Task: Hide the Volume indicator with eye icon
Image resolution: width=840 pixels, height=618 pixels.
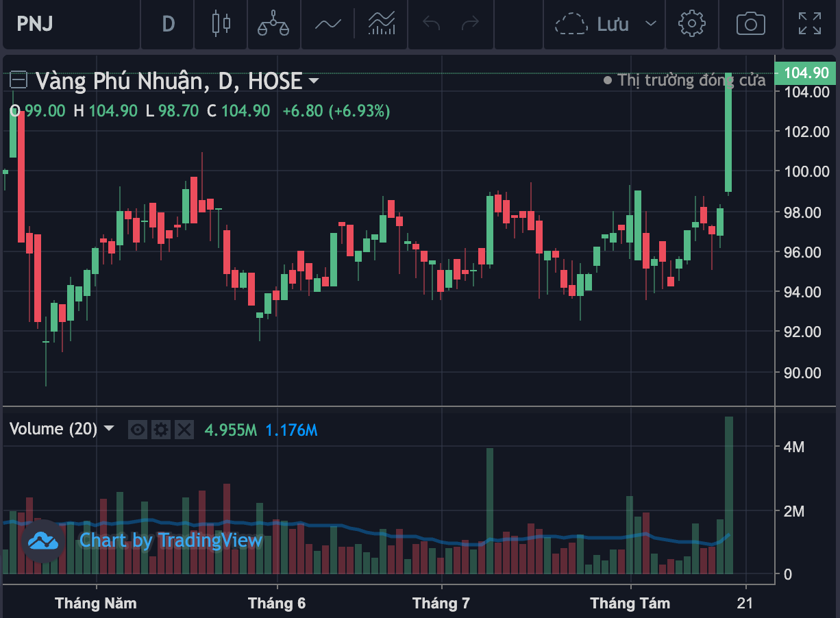Action: tap(138, 430)
